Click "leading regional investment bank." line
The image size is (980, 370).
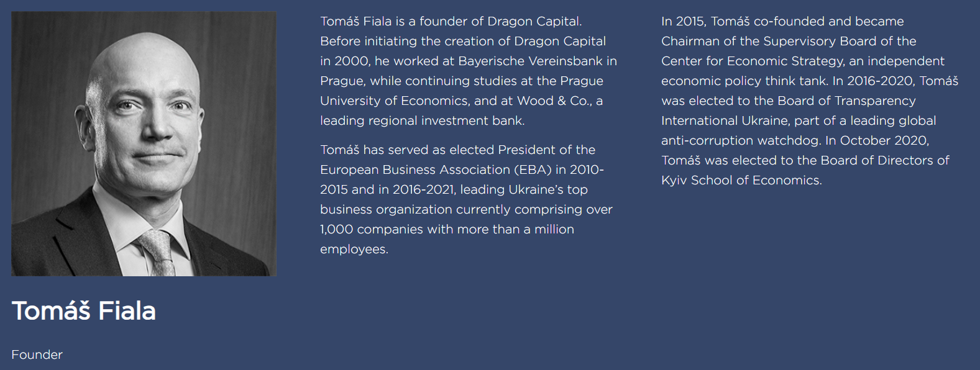[422, 120]
